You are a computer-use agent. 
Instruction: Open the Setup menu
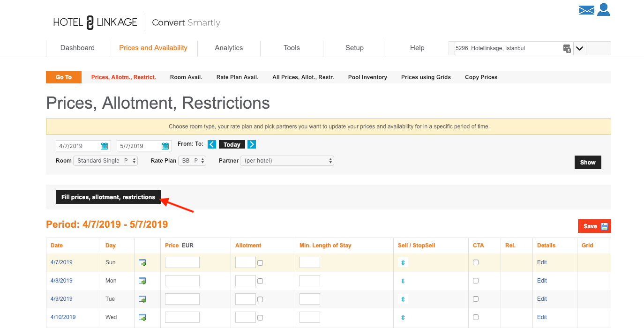click(354, 48)
